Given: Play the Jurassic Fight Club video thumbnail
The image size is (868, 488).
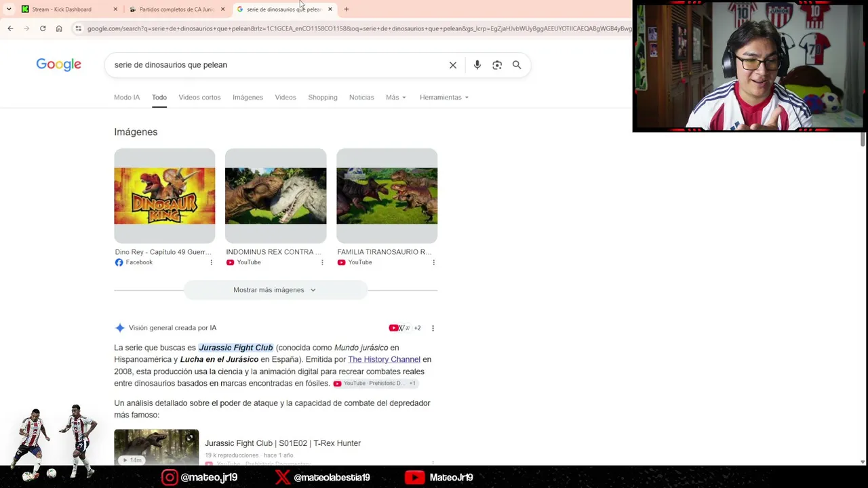Looking at the screenshot, I should coord(157,447).
